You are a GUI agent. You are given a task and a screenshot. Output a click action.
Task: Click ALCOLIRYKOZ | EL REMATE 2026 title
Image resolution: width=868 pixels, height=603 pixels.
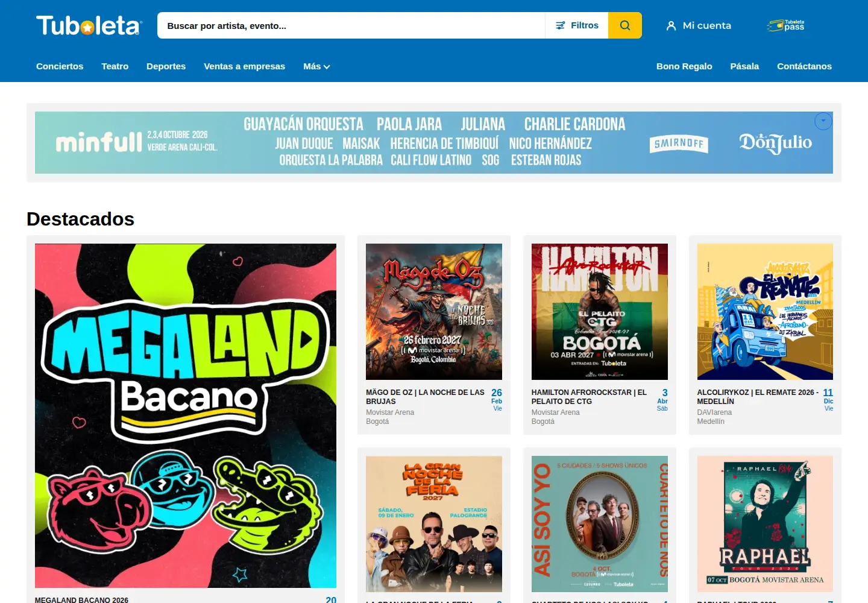tap(758, 397)
